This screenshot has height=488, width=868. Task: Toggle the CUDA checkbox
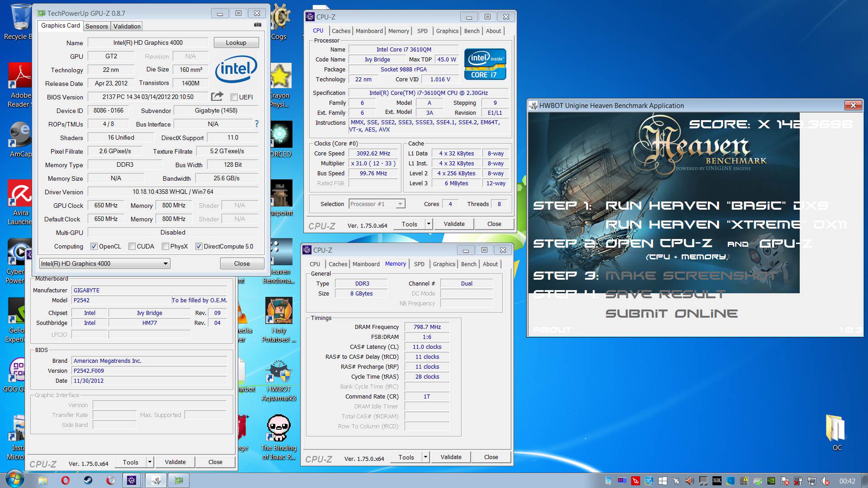click(x=132, y=246)
